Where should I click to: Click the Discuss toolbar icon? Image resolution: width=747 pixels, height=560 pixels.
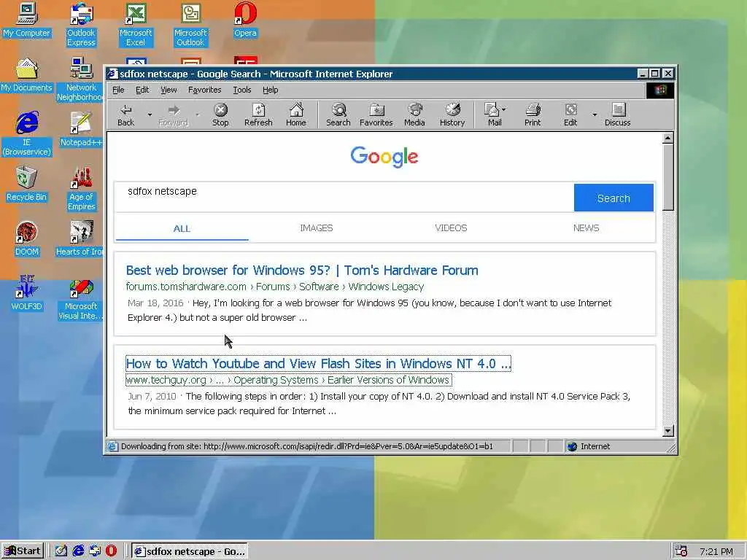pyautogui.click(x=617, y=114)
